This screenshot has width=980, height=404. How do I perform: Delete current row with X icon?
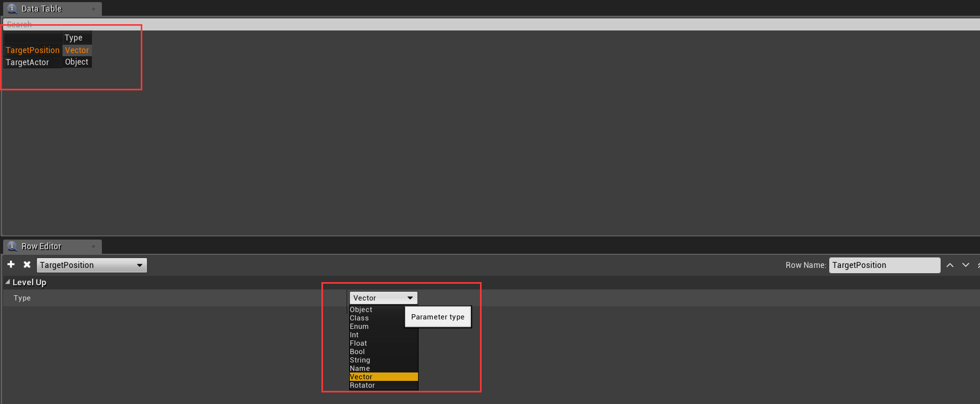[27, 264]
